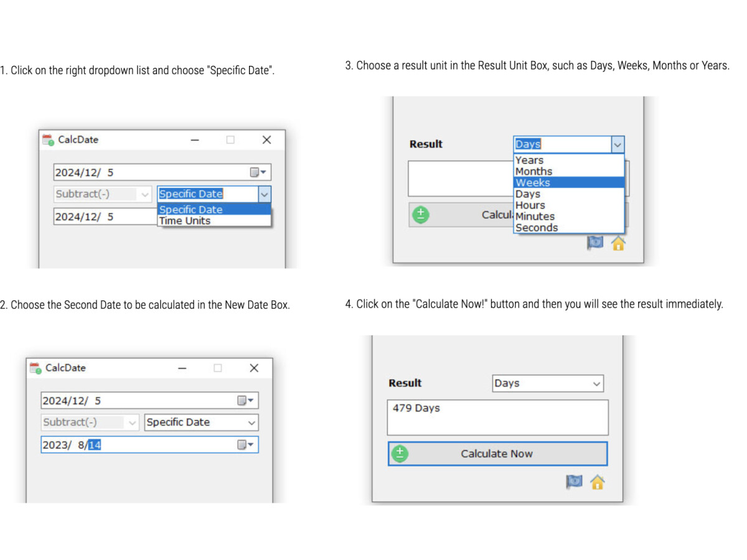Click the CalcDate app icon in the step 1 window
The height and width of the screenshot is (560, 747).
click(x=48, y=140)
